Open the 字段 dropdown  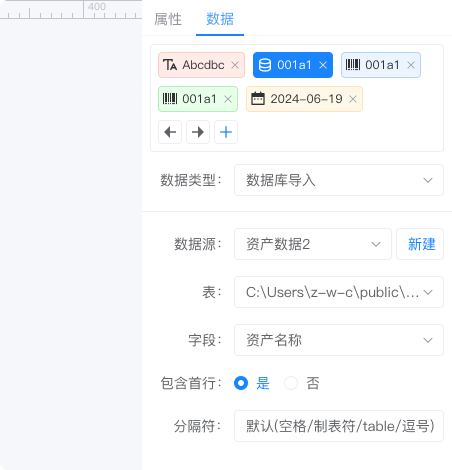[339, 340]
